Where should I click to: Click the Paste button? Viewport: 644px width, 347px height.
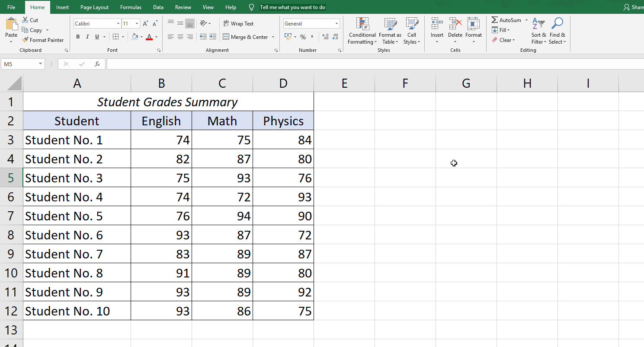tap(11, 27)
